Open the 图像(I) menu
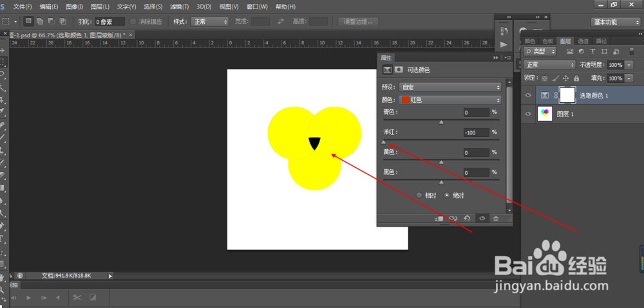Screen dimensions: 644x308 click(74, 7)
